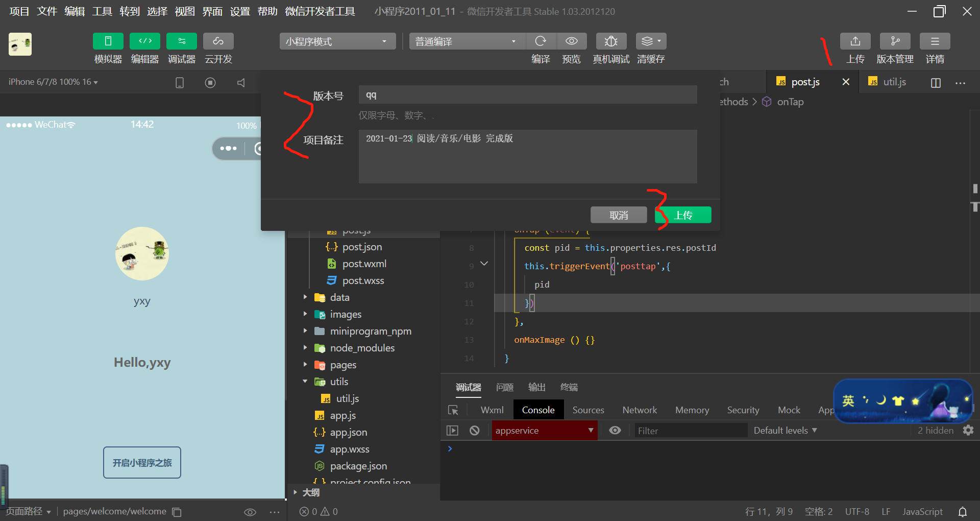Screen dimensions: 980x521
Task: Click the notification bell in status bar
Action: click(x=963, y=512)
